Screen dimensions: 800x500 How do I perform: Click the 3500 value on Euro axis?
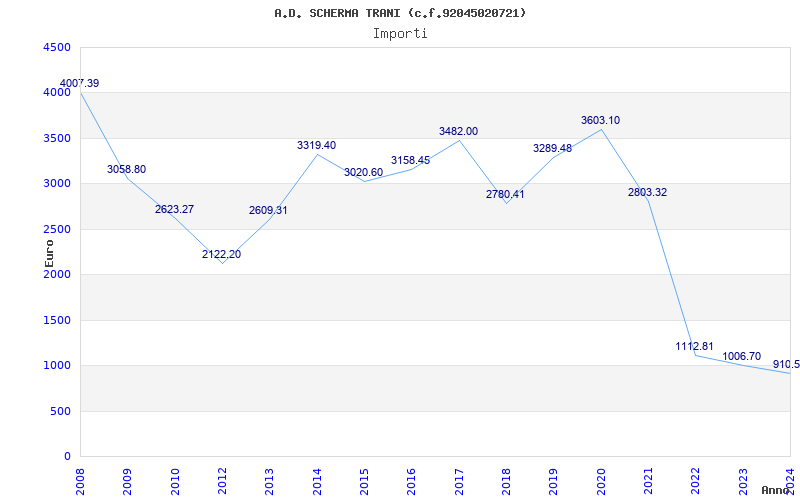pyautogui.click(x=57, y=138)
